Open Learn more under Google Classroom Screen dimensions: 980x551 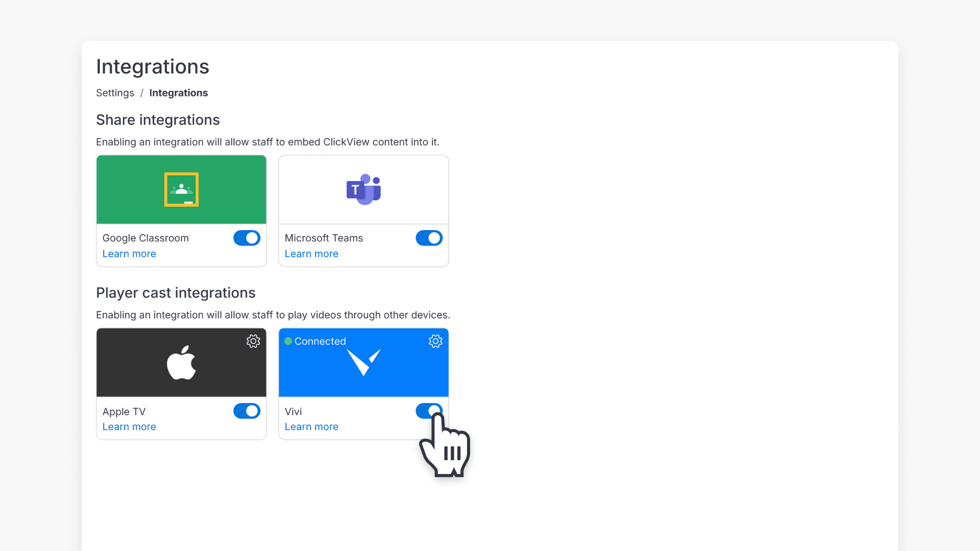129,254
